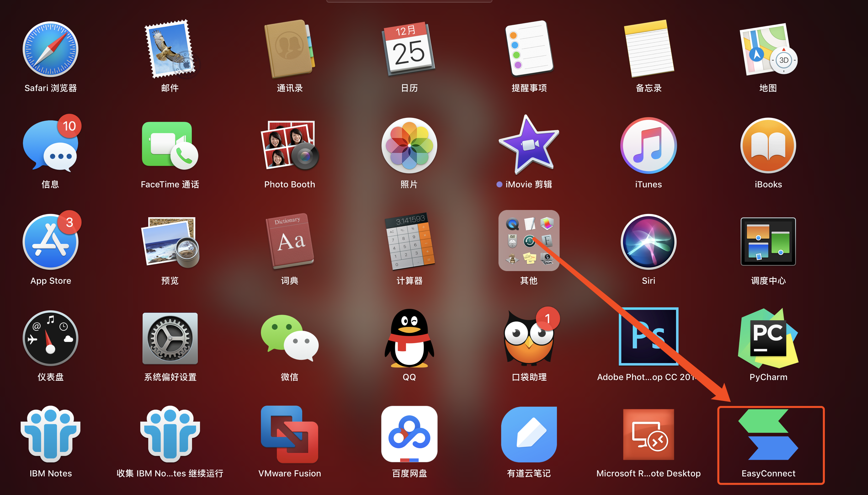Click the "Safari 浏览器" label text
Viewport: 868px width, 495px height.
coord(50,88)
